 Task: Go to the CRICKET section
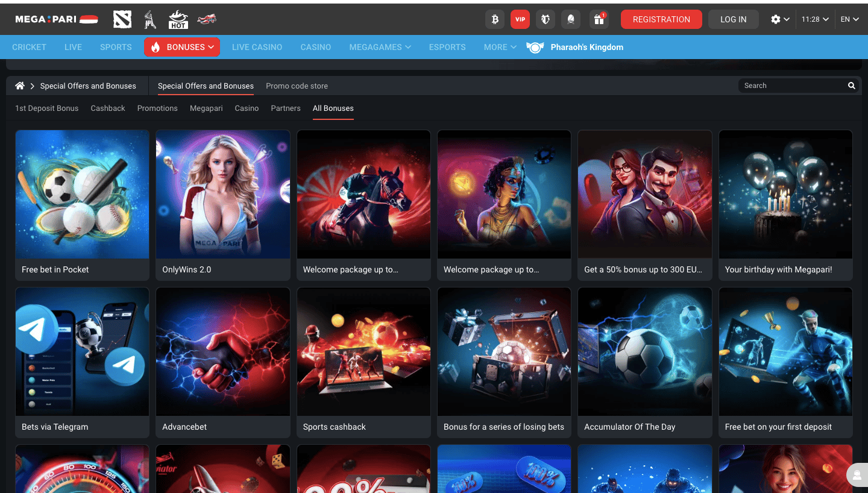(x=29, y=47)
